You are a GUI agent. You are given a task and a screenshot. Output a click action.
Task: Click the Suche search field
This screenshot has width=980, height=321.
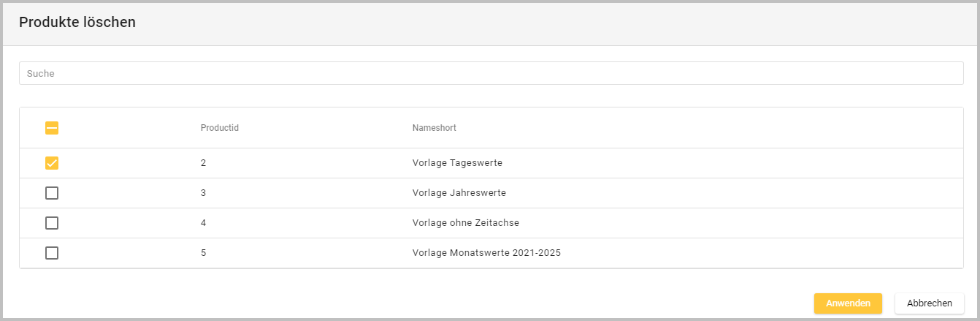tap(491, 73)
